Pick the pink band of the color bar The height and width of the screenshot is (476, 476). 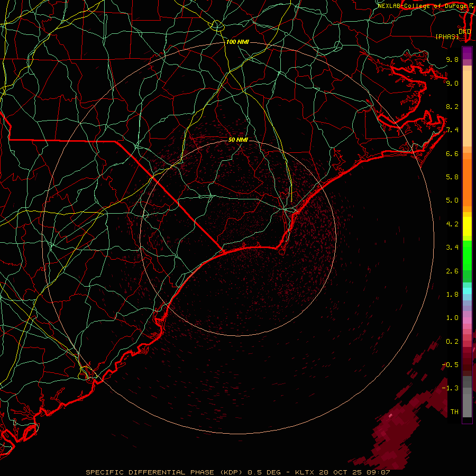pyautogui.click(x=467, y=321)
